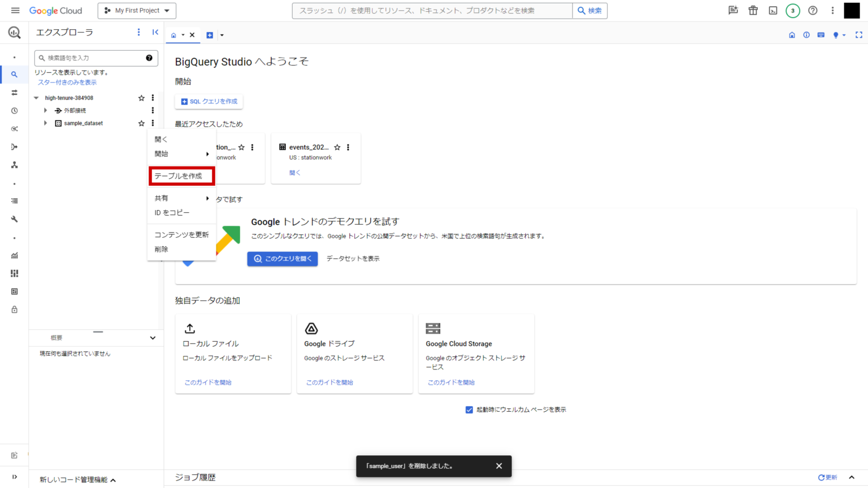
Task: Open the notifications icon showing 3
Action: pos(792,10)
